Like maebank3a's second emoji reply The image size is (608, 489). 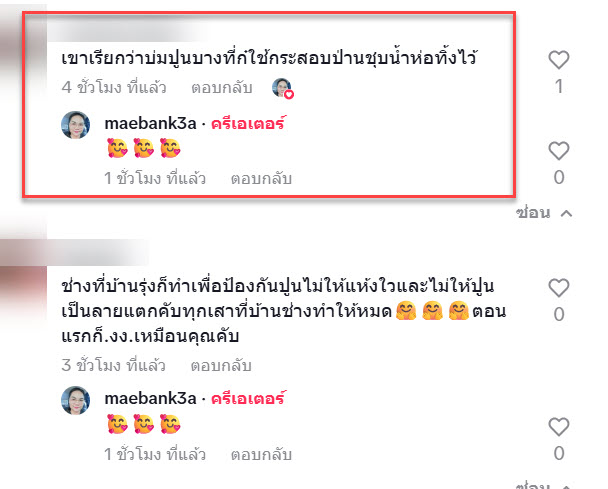[558, 427]
